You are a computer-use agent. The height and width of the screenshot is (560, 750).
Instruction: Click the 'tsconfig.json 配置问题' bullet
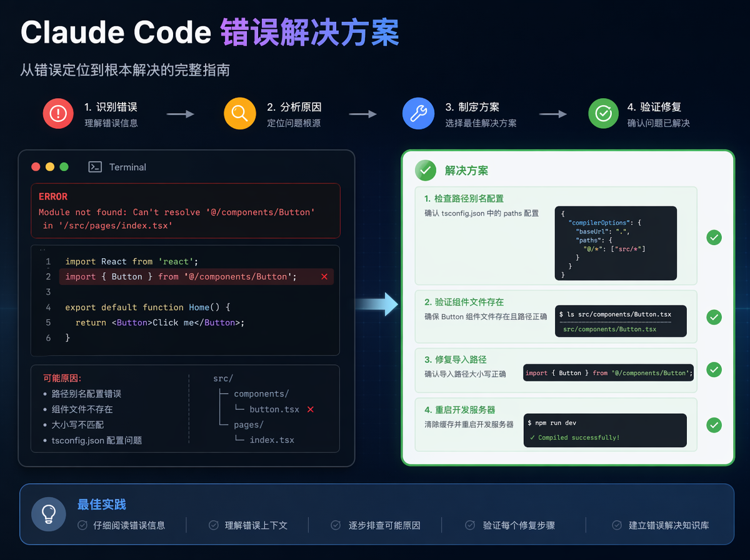(x=97, y=440)
